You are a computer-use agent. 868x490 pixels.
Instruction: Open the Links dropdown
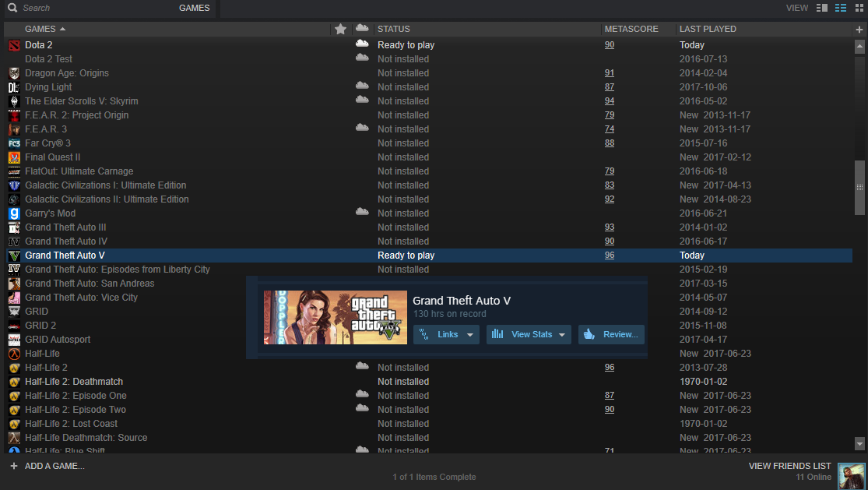click(446, 334)
